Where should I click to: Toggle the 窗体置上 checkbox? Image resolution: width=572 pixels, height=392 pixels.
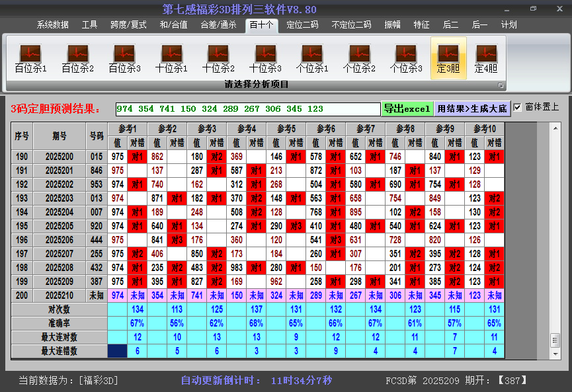517,108
